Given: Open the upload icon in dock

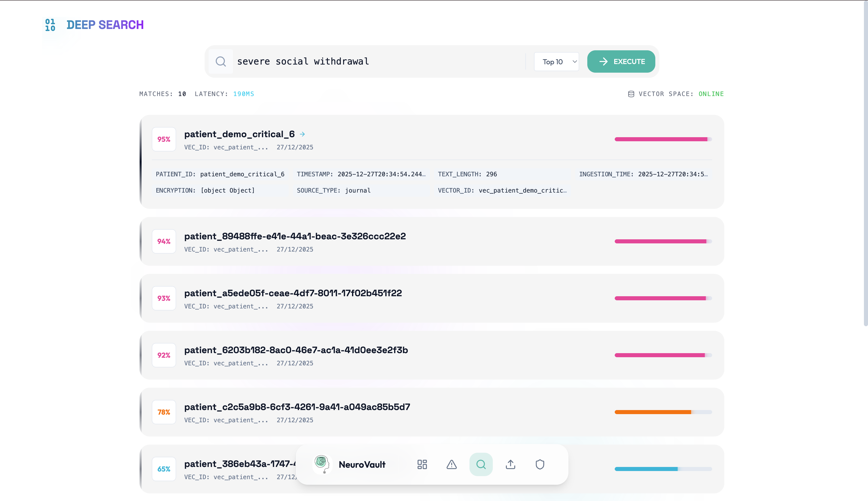Looking at the screenshot, I should [x=510, y=464].
